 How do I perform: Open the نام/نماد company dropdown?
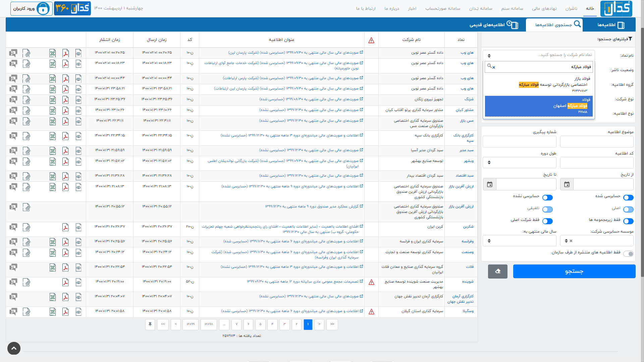point(538,55)
